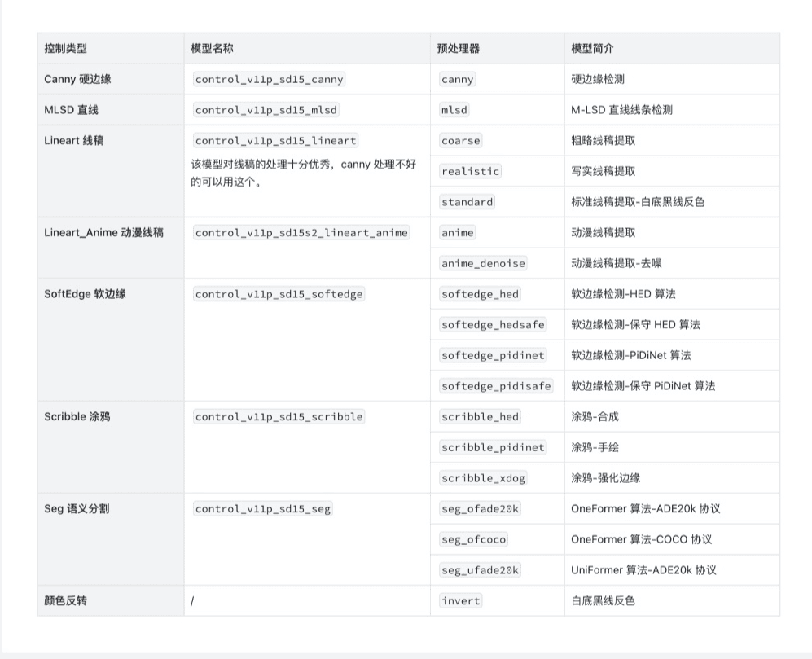812x659 pixels.
Task: Click the 预处理器 column header
Action: coord(497,49)
